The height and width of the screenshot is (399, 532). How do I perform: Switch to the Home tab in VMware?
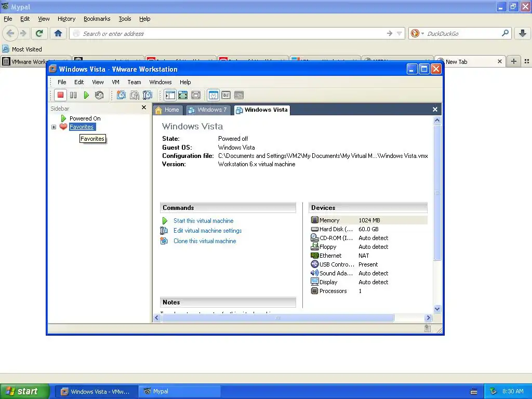168,110
